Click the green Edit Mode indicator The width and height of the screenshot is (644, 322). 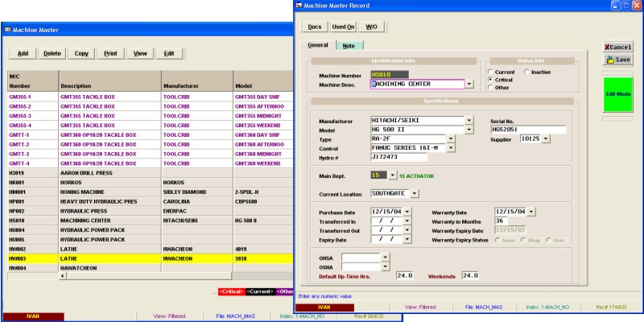[618, 94]
